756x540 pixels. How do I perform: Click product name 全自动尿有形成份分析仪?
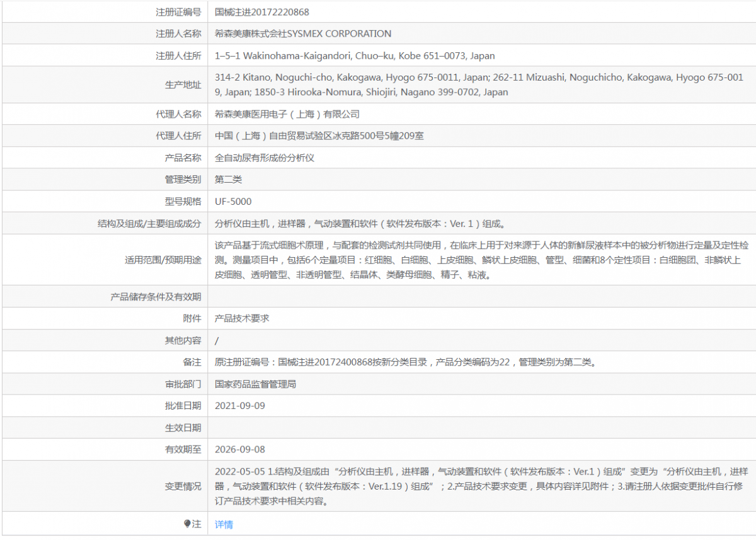pyautogui.click(x=265, y=158)
